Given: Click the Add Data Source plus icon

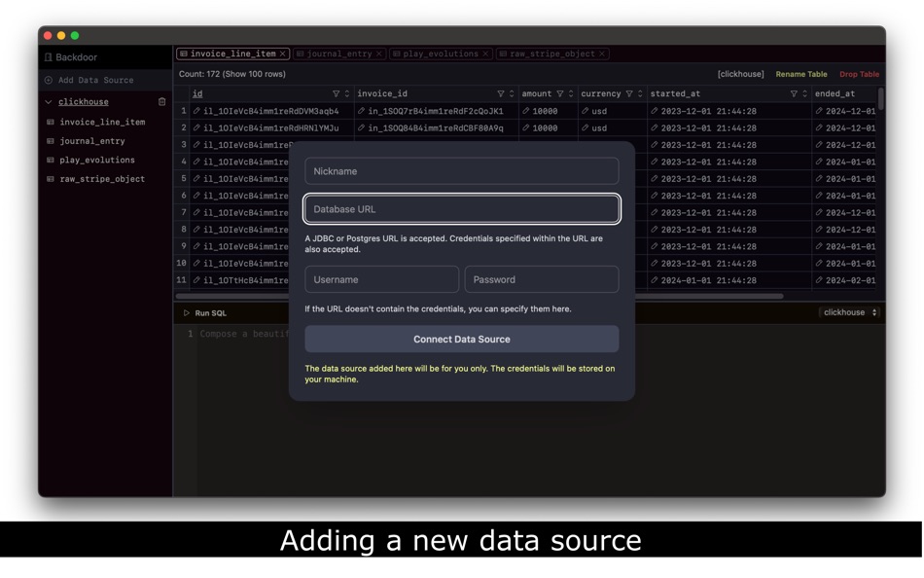Looking at the screenshot, I should [x=47, y=80].
